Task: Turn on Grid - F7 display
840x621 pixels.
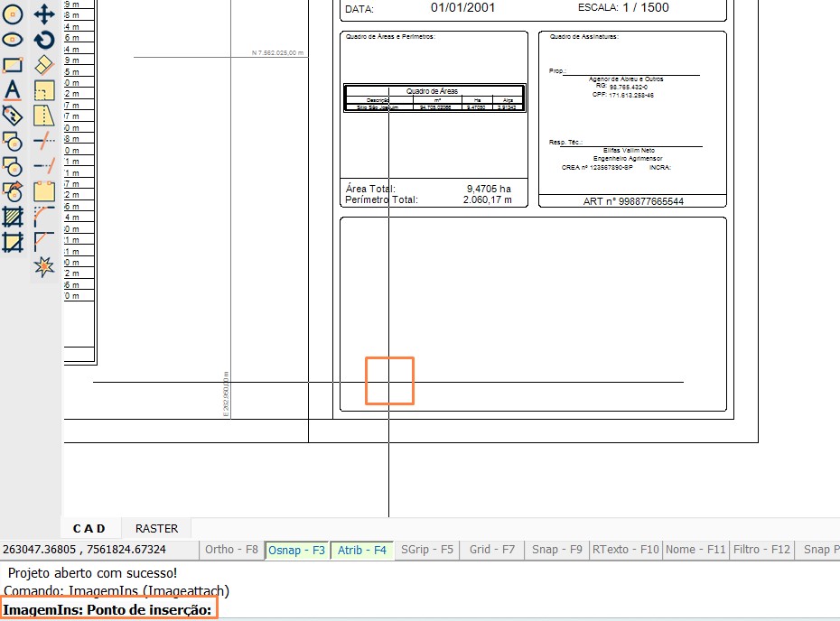Action: [491, 550]
